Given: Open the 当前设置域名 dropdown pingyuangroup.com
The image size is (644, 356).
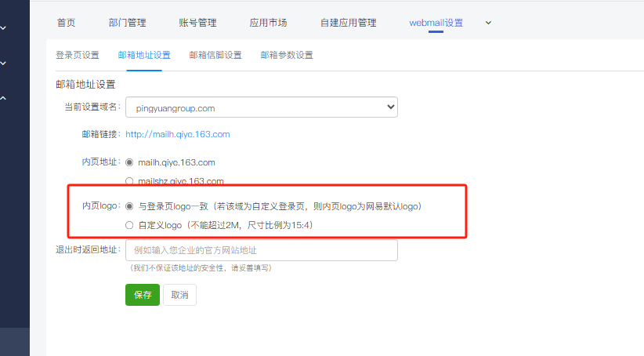Looking at the screenshot, I should tap(262, 107).
